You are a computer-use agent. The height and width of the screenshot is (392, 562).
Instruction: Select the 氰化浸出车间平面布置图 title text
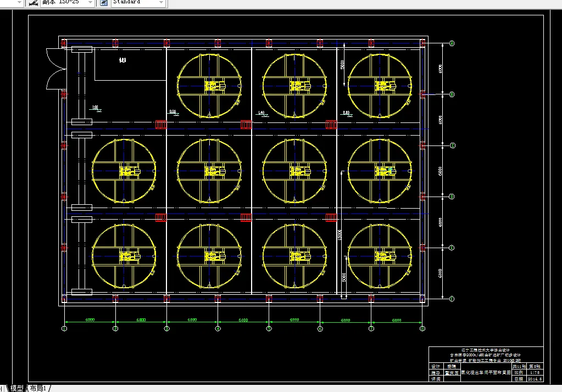click(x=486, y=373)
